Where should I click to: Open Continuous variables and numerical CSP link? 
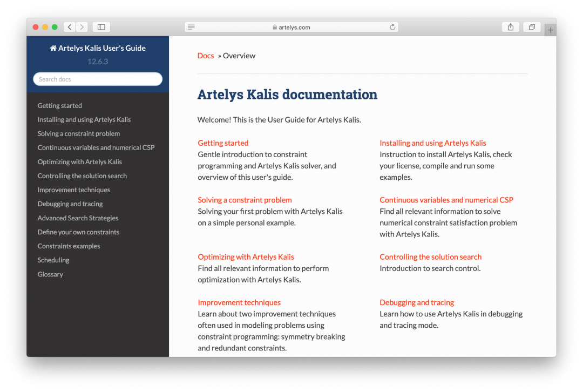[x=446, y=200]
